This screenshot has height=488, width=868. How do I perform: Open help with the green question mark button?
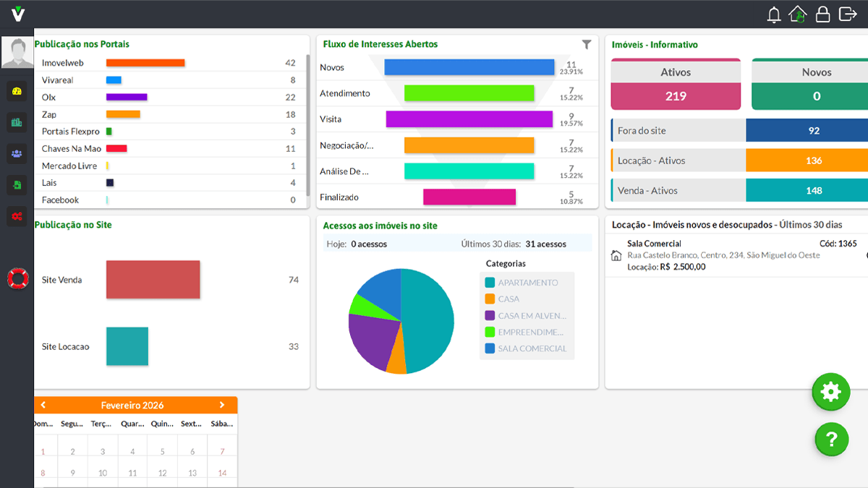click(x=830, y=439)
